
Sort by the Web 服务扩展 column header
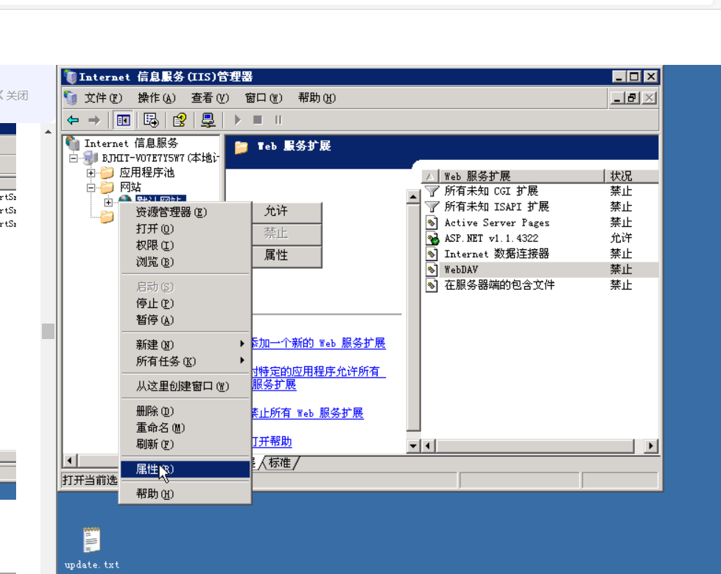tap(521, 176)
